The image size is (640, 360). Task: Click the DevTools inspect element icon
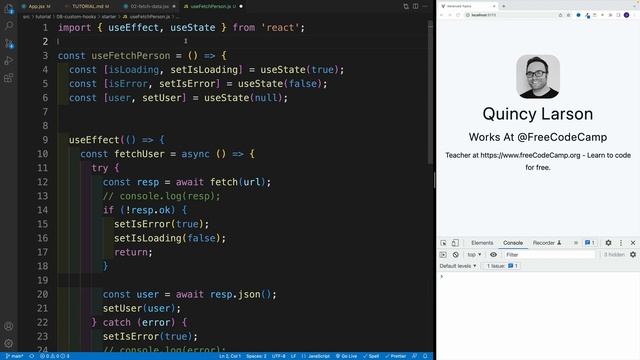pos(443,243)
